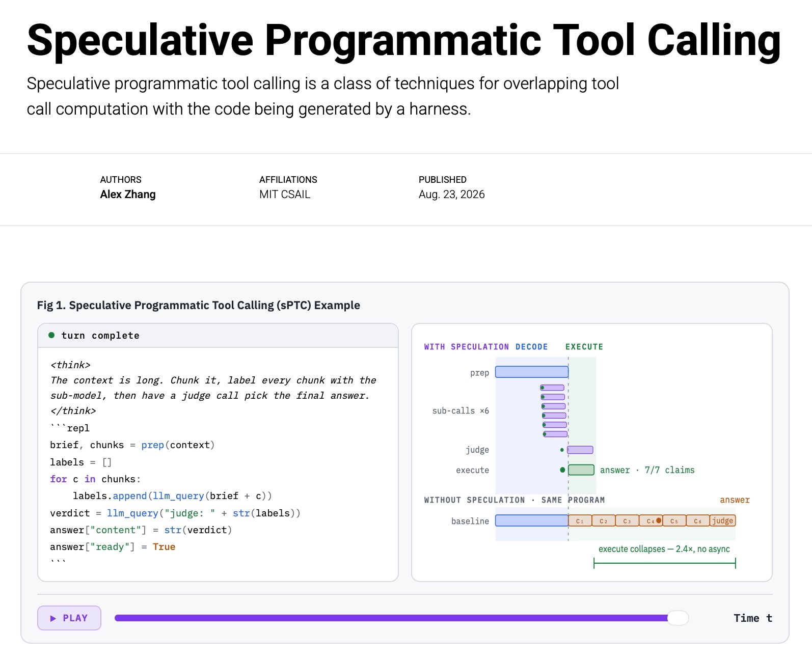The width and height of the screenshot is (812, 660).
Task: Select the publish date "Aug. 23, 2026"
Action: 452,194
